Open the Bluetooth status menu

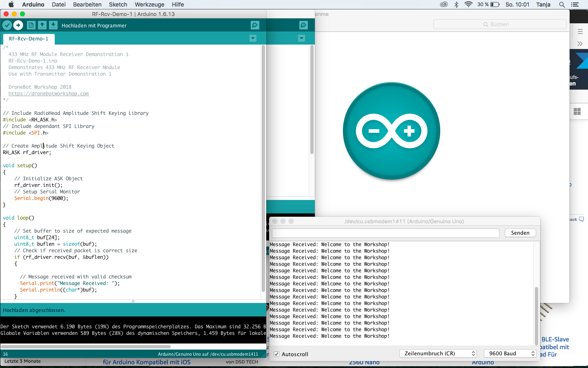click(457, 4)
